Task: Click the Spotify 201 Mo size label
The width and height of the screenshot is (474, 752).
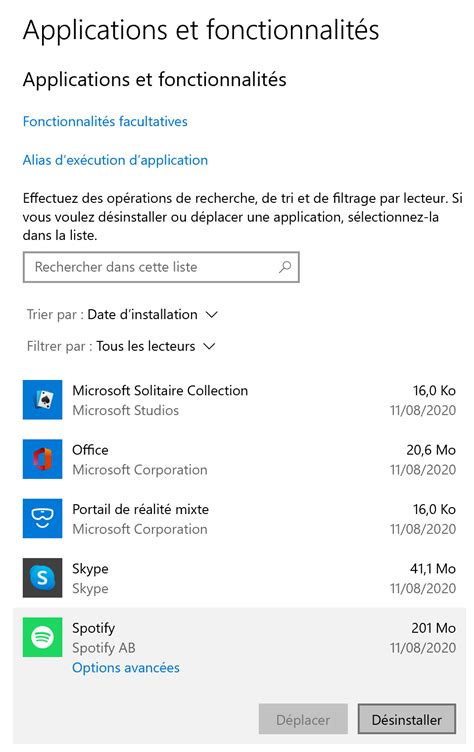Action: (x=433, y=628)
